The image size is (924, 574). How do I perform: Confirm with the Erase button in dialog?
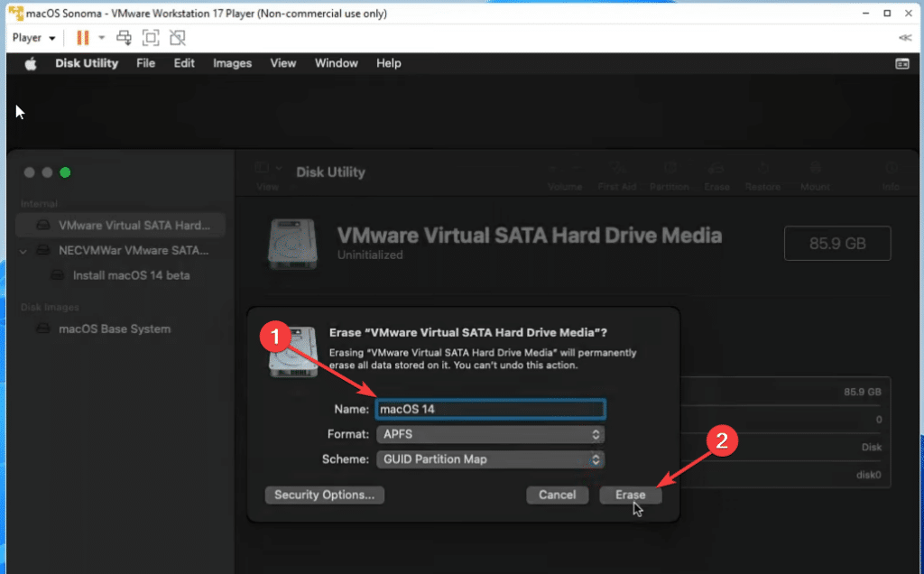point(631,495)
